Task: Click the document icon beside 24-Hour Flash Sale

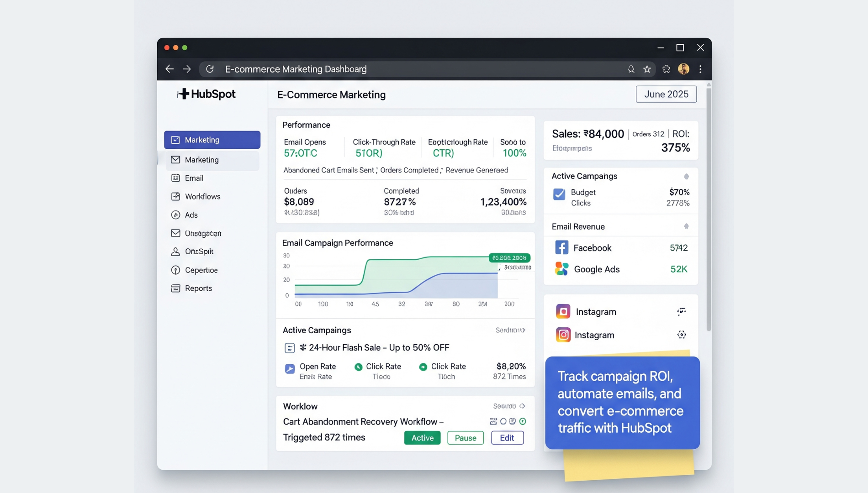Action: pos(290,348)
